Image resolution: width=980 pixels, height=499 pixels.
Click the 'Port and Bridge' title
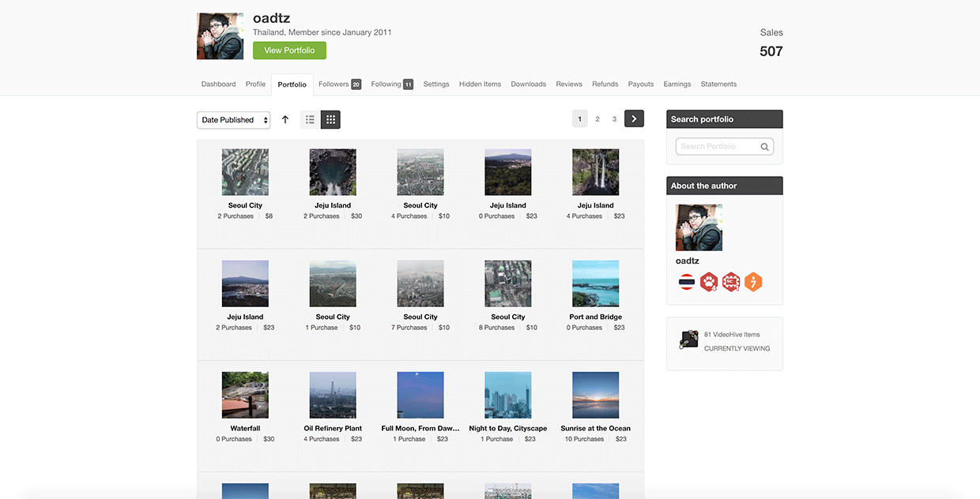click(595, 317)
